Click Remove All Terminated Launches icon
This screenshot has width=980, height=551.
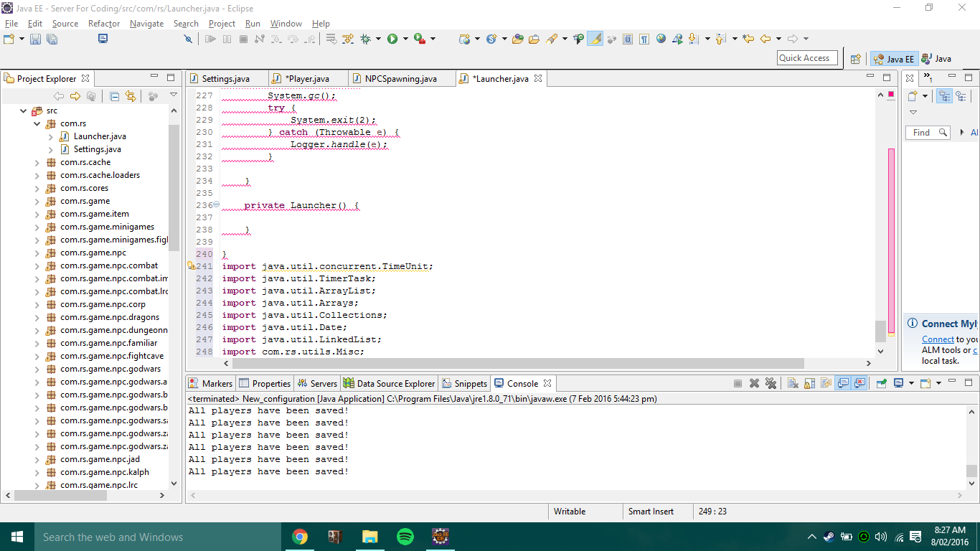771,384
